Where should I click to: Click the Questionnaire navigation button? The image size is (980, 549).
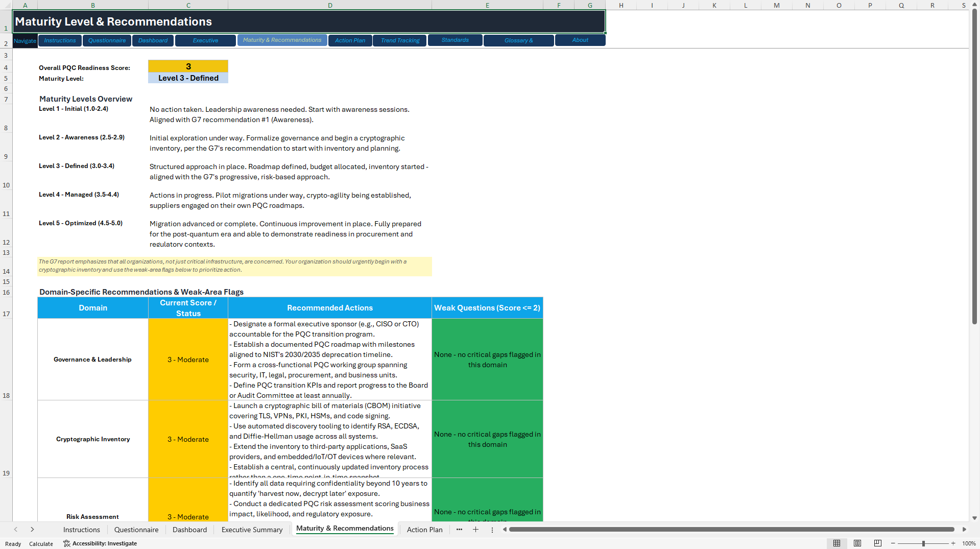(x=107, y=40)
